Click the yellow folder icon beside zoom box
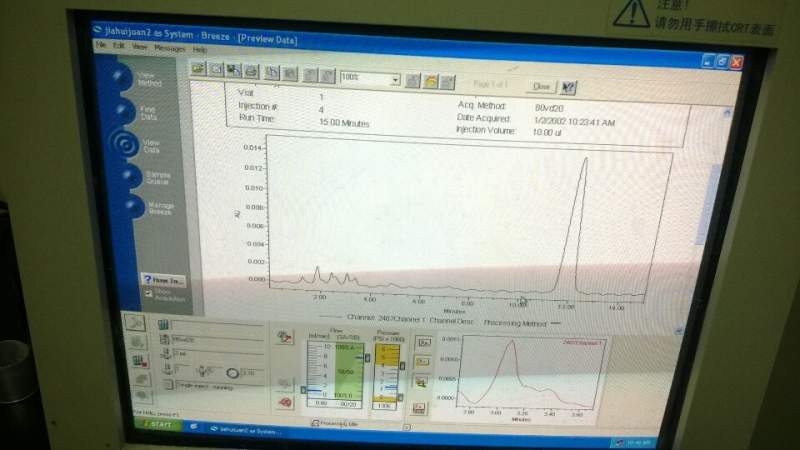The image size is (800, 450). coord(431,81)
